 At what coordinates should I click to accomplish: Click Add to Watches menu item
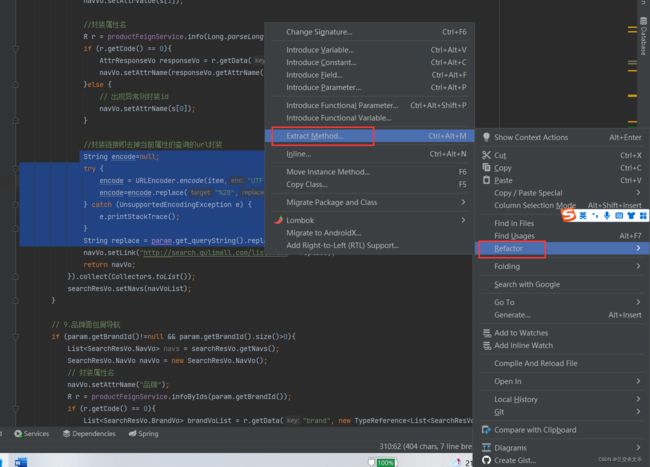coord(520,333)
